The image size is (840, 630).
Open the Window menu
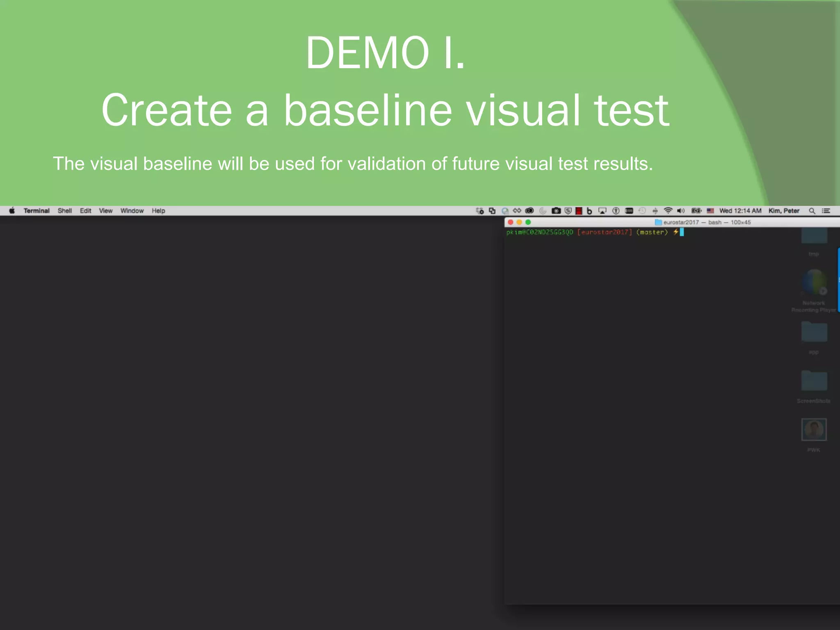(132, 210)
